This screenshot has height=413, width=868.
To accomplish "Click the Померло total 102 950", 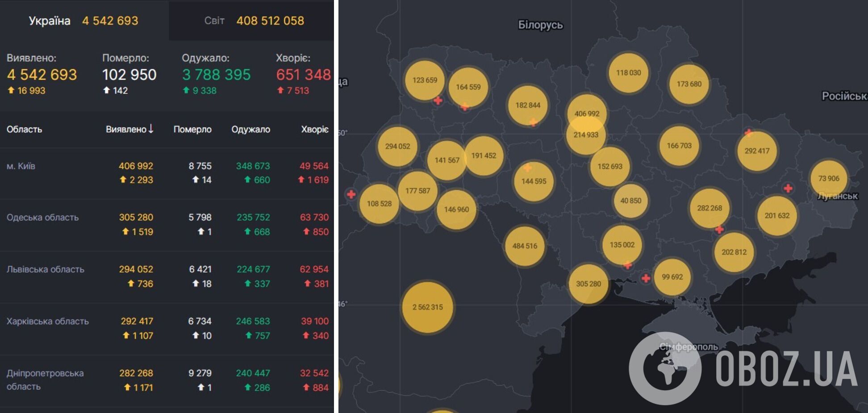I will 129,75.
